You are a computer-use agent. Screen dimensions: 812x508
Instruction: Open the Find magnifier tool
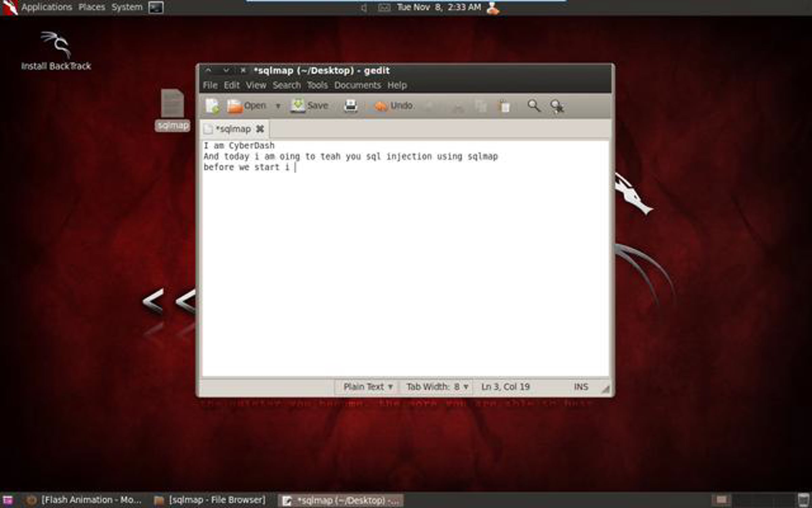pos(534,106)
